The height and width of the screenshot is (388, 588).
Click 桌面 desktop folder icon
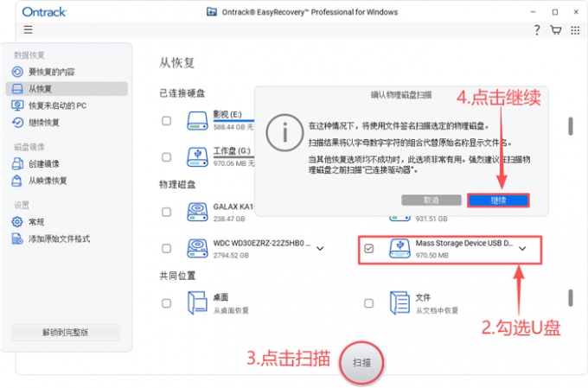tap(197, 303)
